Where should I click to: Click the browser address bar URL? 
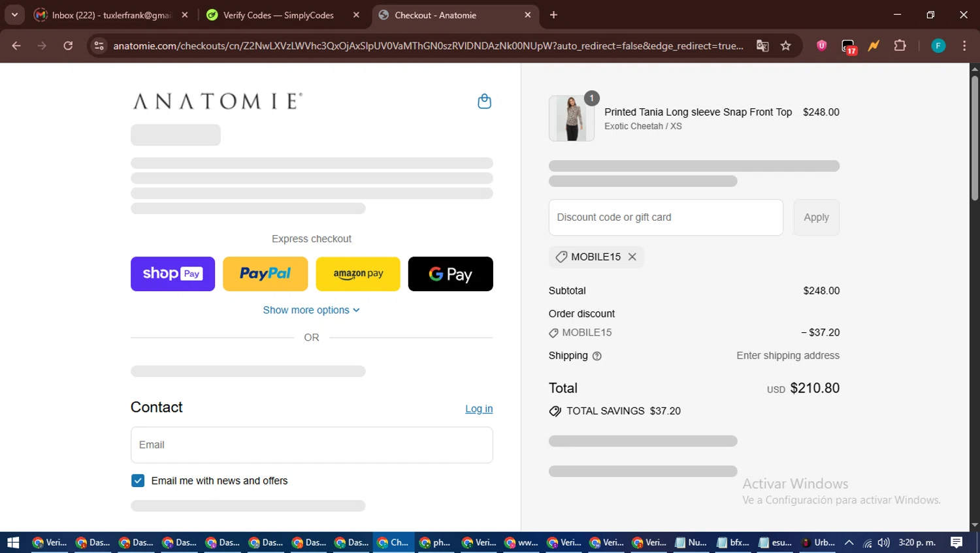(428, 46)
